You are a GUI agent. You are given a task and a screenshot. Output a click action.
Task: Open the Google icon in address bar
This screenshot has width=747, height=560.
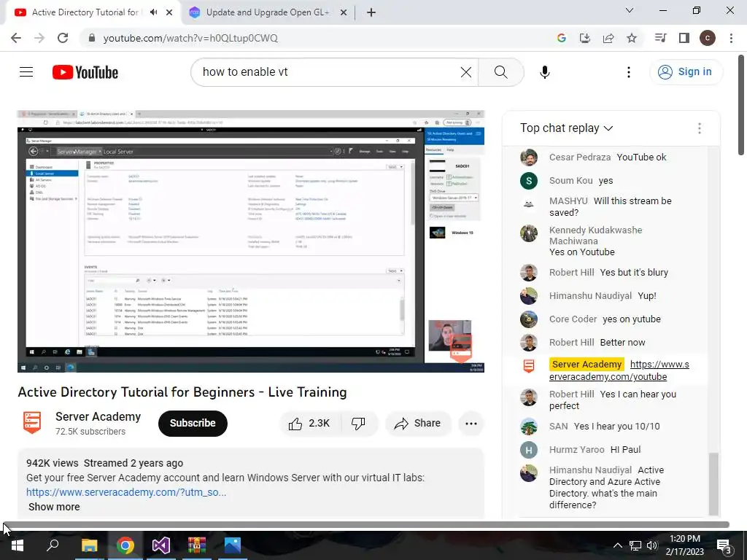click(x=562, y=38)
